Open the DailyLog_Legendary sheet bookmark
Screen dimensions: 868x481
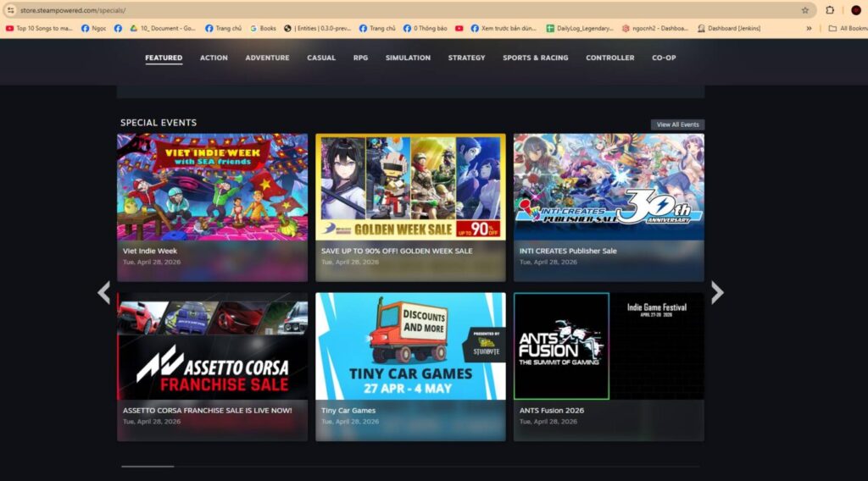tap(580, 28)
